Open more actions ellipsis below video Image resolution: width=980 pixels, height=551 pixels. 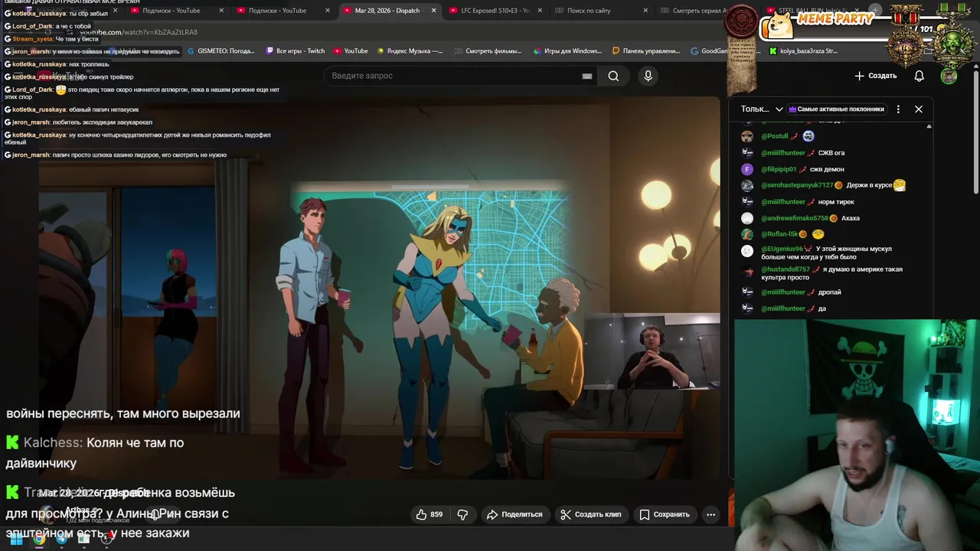[710, 514]
